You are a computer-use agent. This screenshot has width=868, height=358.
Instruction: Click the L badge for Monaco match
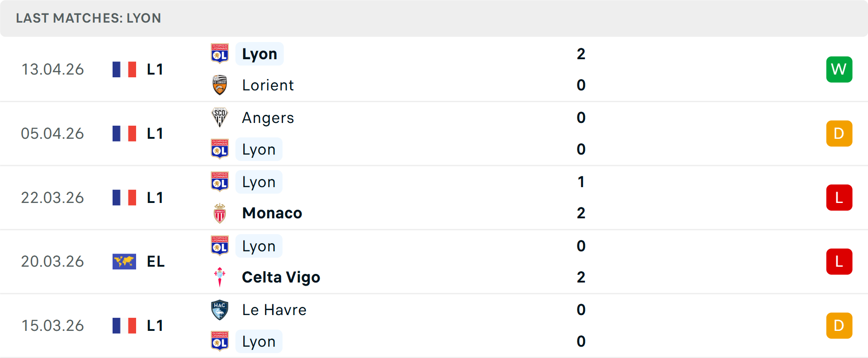tap(839, 198)
